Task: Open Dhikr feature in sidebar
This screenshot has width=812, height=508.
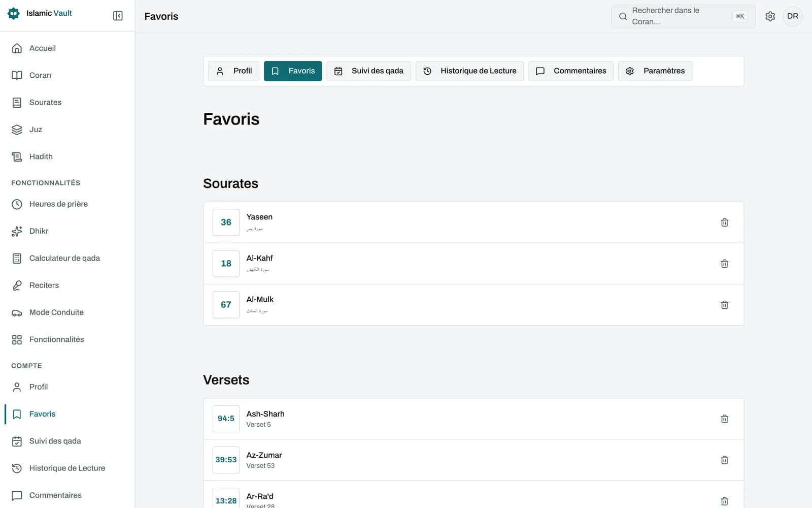Action: (x=67, y=231)
